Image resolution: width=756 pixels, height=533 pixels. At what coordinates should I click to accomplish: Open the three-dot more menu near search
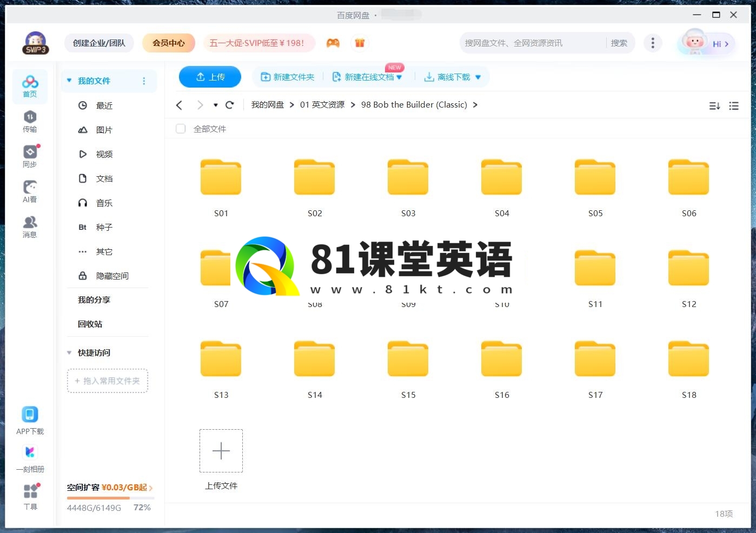pyautogui.click(x=653, y=43)
